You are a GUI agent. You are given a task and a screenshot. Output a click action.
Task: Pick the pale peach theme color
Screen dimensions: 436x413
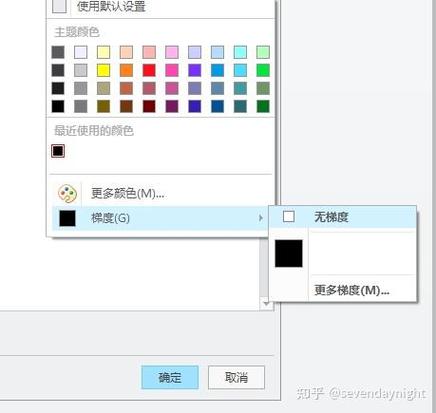coord(126,52)
